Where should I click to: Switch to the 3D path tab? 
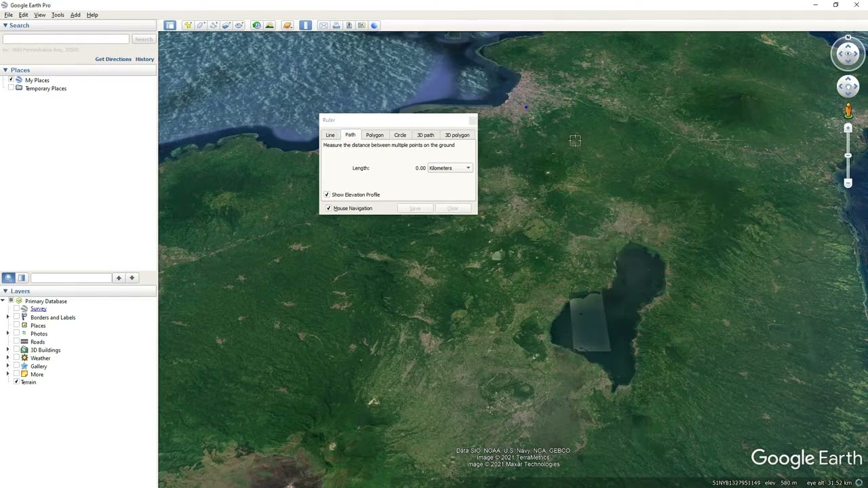425,135
